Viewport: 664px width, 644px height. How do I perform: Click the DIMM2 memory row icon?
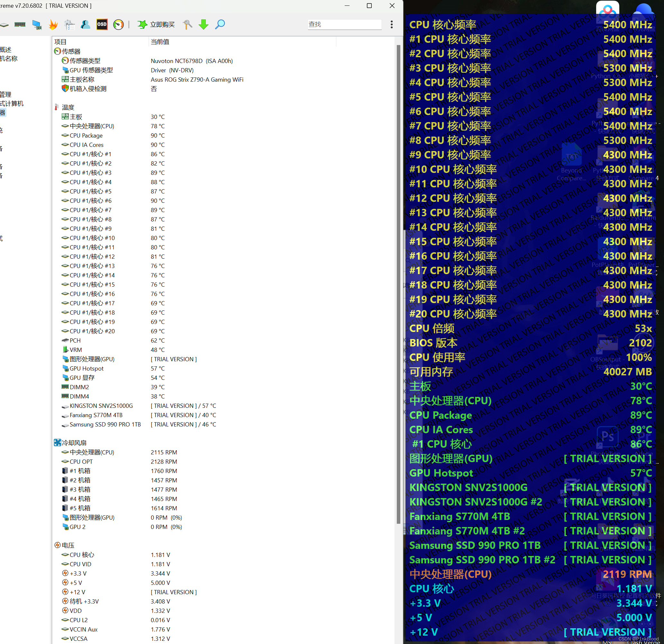[x=65, y=387]
